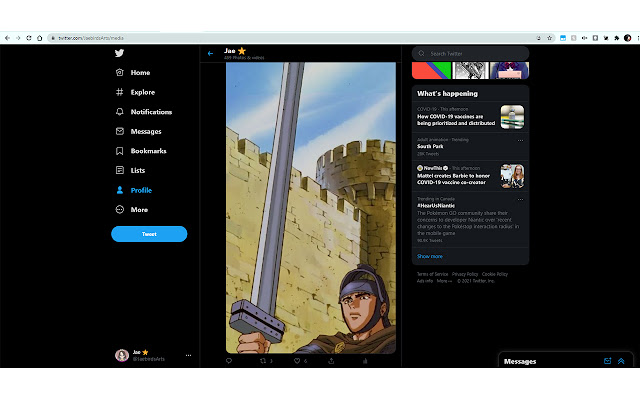Bookmark this page with the star icon

[x=549, y=38]
